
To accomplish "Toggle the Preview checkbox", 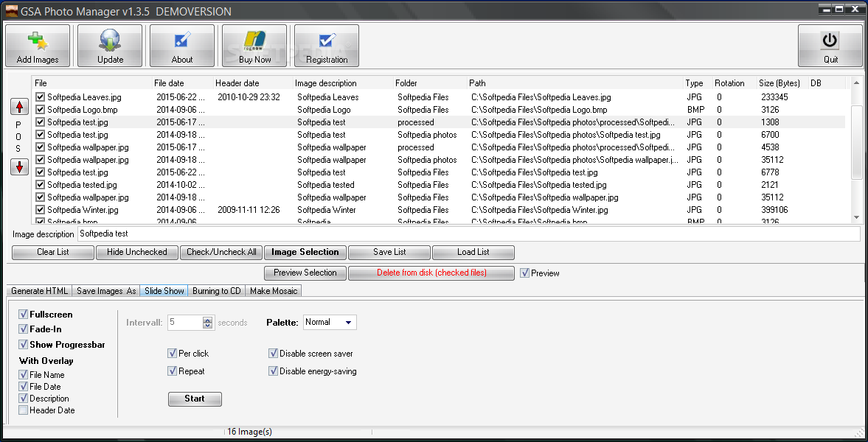I will [525, 273].
